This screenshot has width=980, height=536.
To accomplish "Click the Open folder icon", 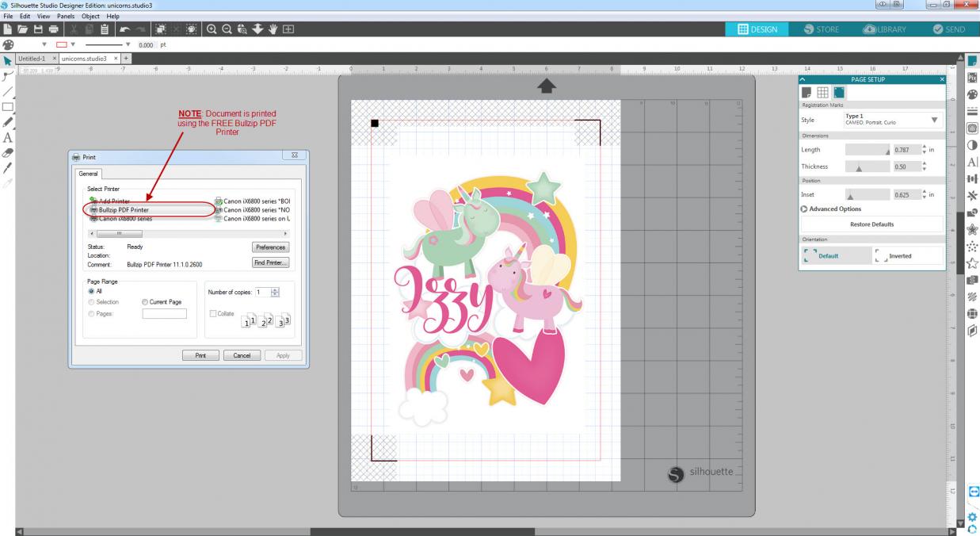I will (x=23, y=29).
